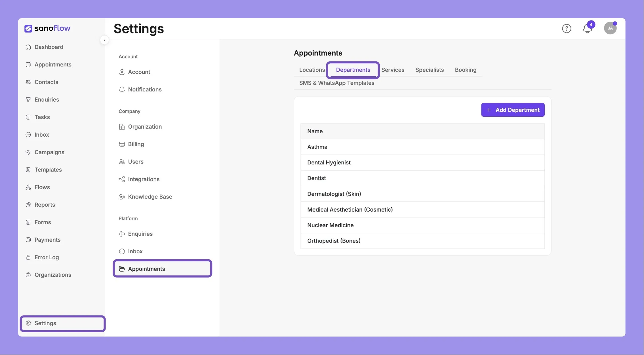Switch to the Locations tab

point(312,70)
